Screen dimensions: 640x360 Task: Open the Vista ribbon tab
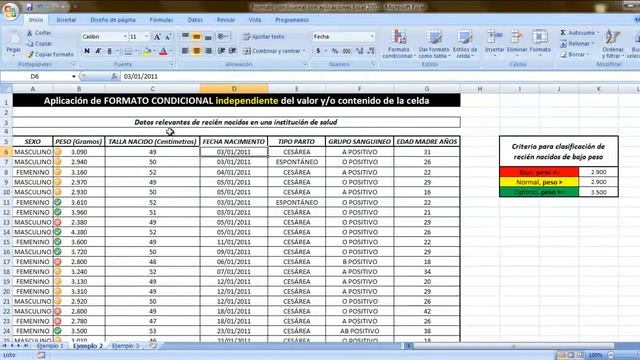(x=255, y=20)
